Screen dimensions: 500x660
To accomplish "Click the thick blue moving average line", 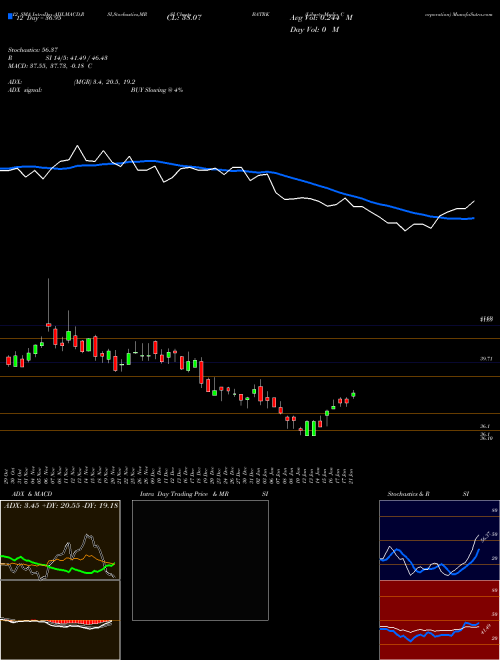I will [237, 170].
